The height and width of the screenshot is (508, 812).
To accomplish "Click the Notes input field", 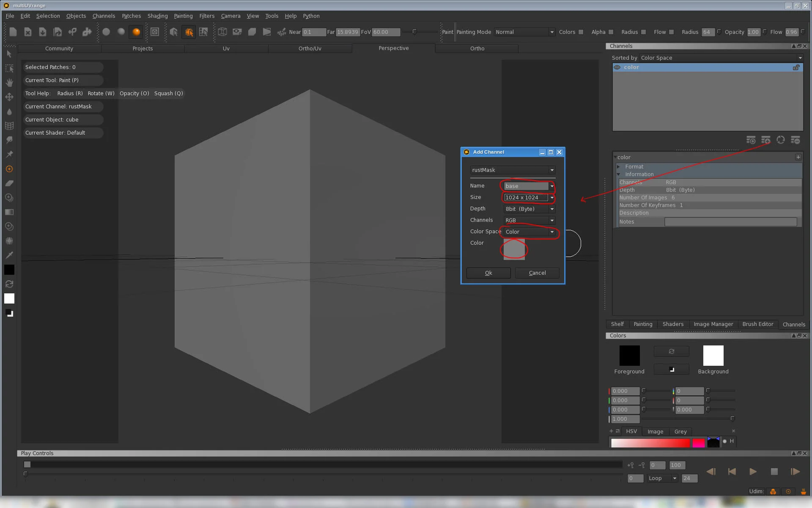I will pos(730,222).
